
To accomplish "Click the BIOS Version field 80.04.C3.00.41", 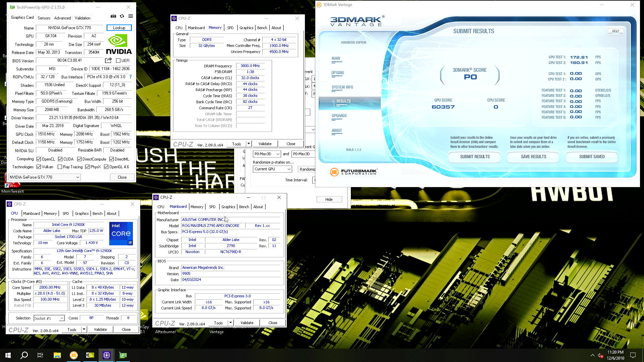I will [69, 61].
